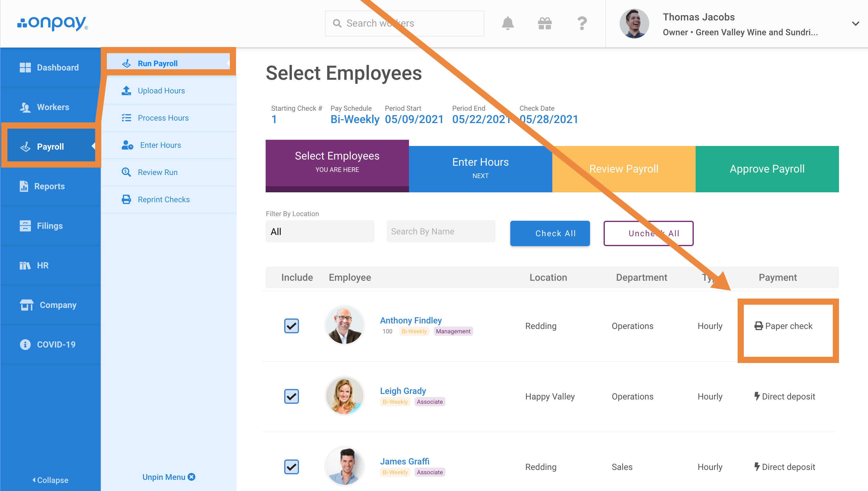Screen dimensions: 868x491
Task: Click the Upload Hours upload icon
Action: pyautogui.click(x=126, y=90)
